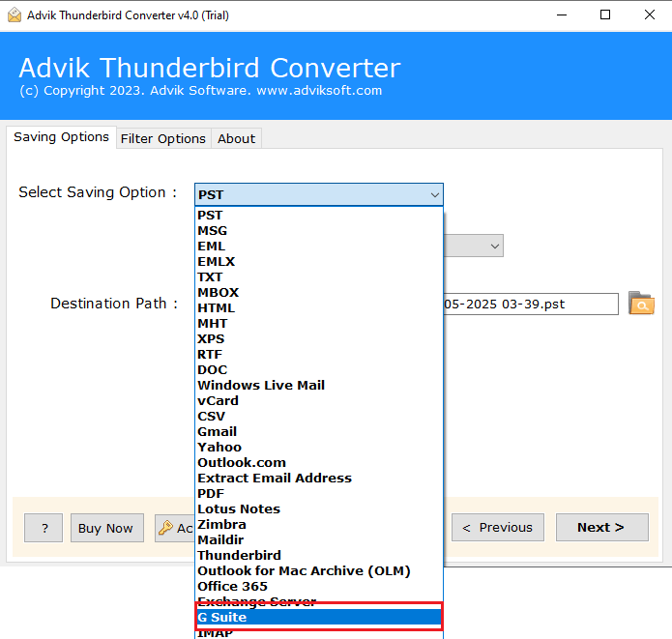Viewport: 672px width, 639px height.
Task: Select PDF saving format
Action: 319,494
